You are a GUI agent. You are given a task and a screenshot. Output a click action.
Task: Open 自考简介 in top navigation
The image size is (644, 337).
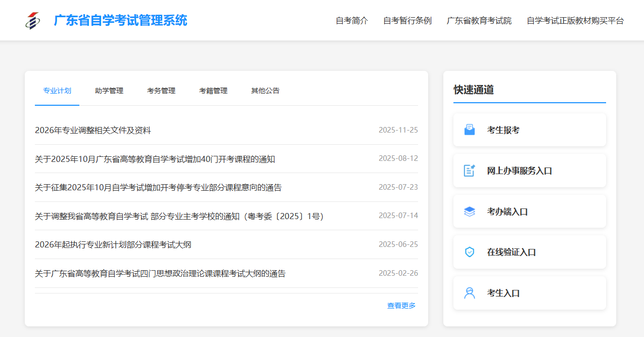pyautogui.click(x=352, y=21)
